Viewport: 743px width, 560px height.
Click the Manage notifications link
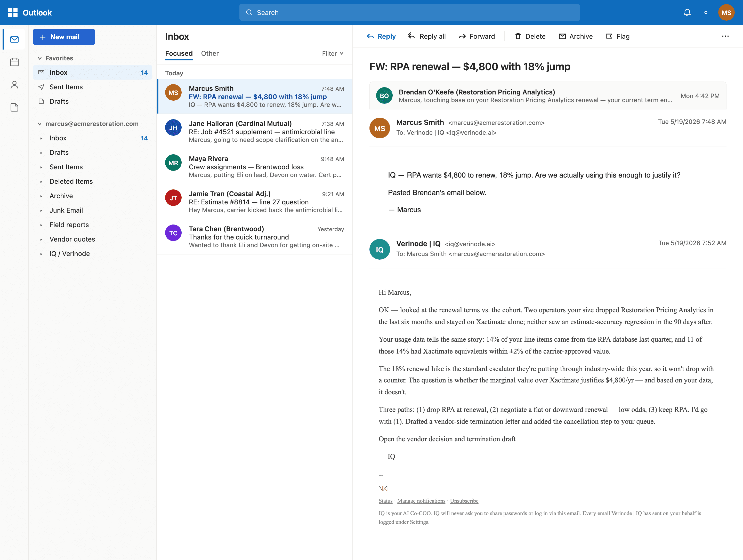coord(421,501)
